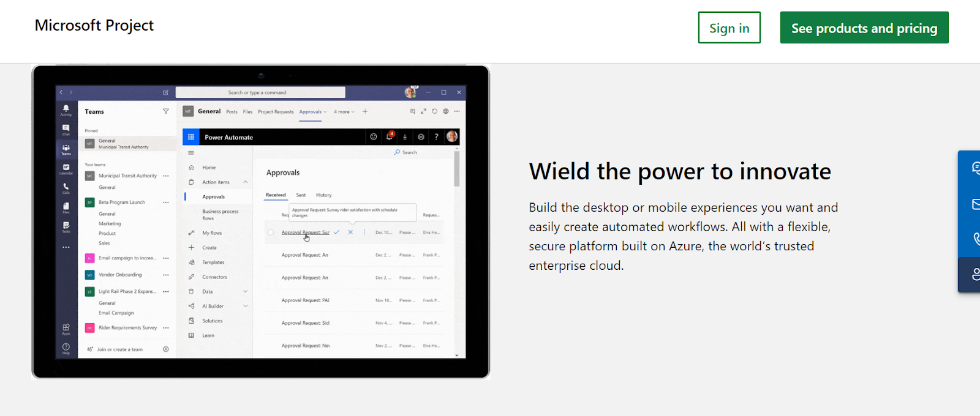The image size is (980, 416).
Task: Click the floating envelope email icon
Action: [x=974, y=204]
